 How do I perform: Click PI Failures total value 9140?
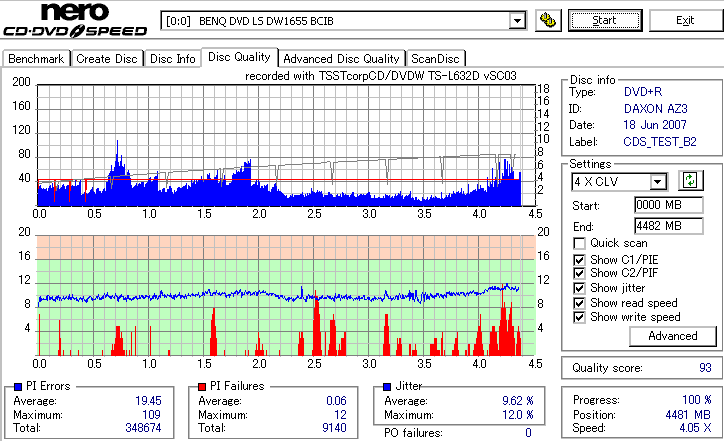(334, 428)
